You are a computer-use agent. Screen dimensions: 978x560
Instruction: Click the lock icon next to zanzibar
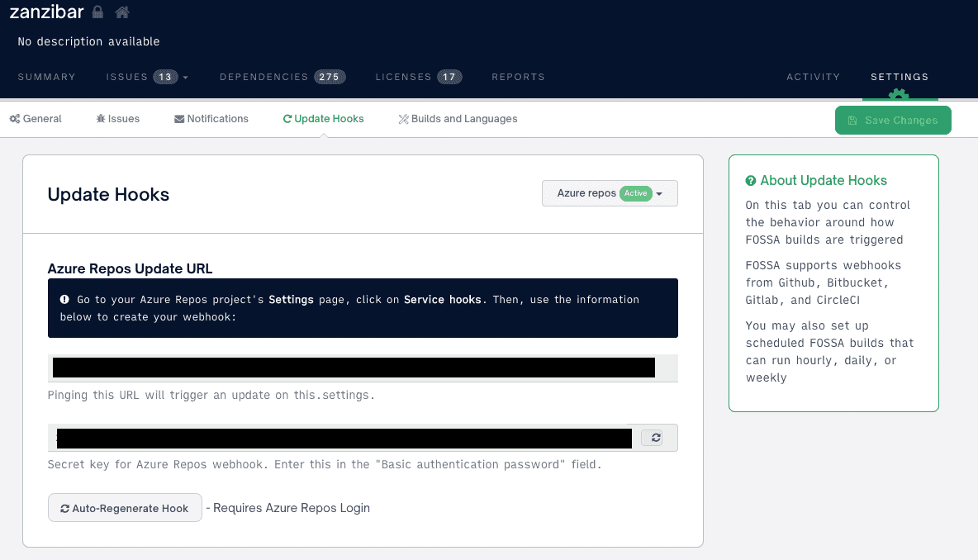point(98,12)
